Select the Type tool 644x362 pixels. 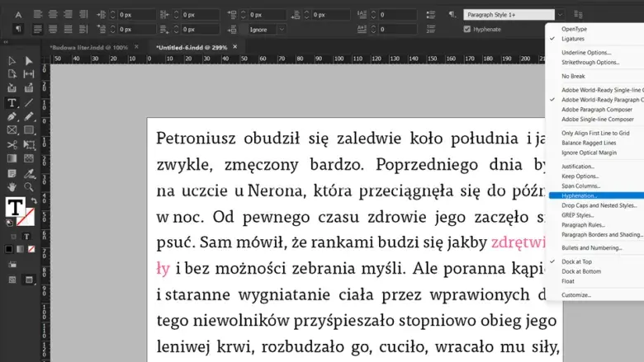click(x=12, y=102)
